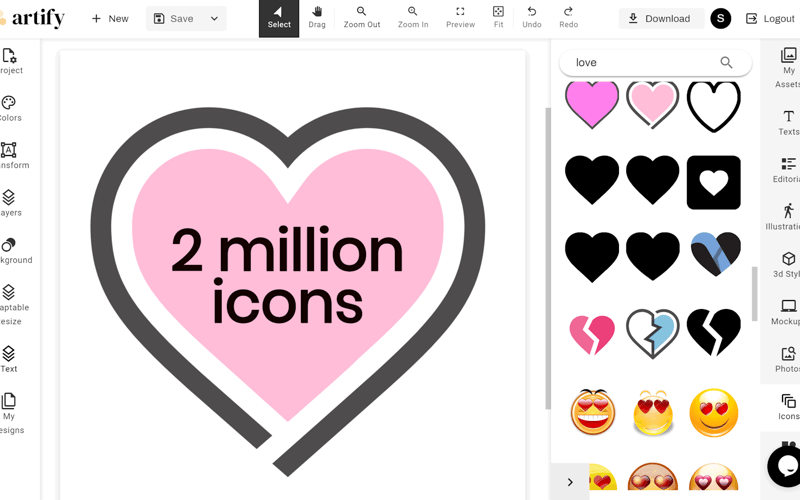Create a New design
The height and width of the screenshot is (500, 800).
coord(110,18)
